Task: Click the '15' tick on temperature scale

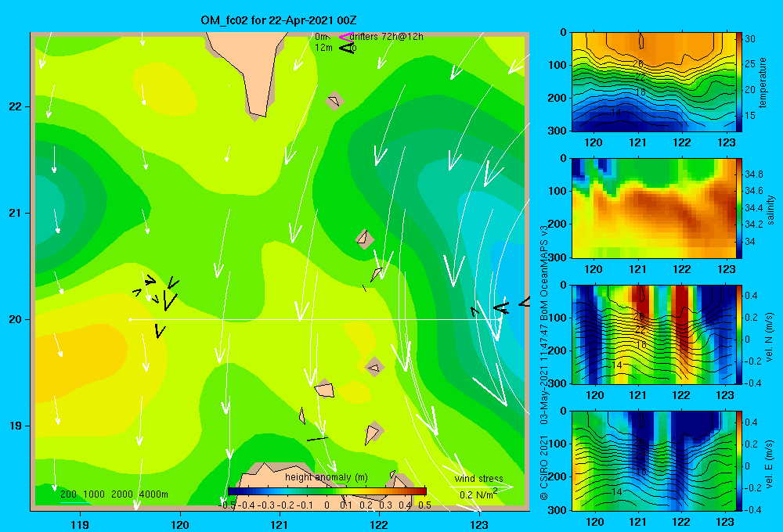Action: [750, 115]
